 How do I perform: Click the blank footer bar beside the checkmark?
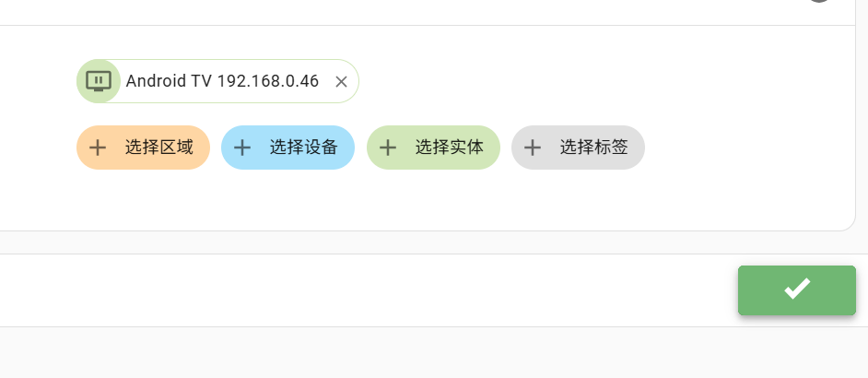coord(366,289)
